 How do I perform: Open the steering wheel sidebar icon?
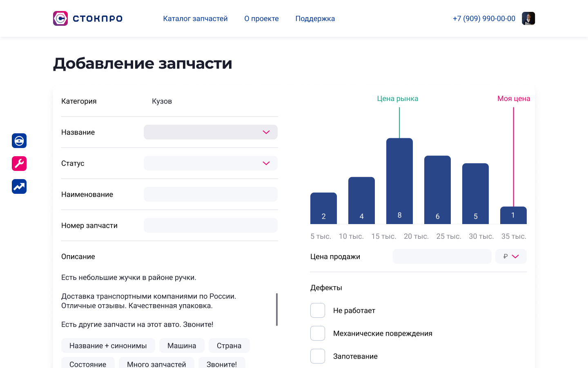click(19, 141)
